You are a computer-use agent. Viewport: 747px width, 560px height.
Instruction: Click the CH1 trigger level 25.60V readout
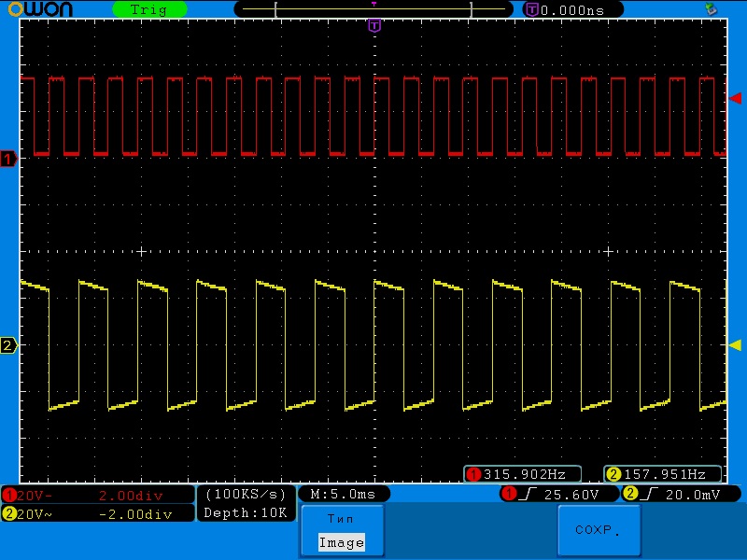pos(559,494)
